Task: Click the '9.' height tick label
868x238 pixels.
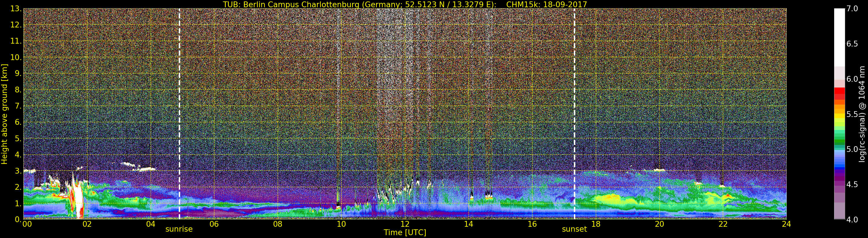Action: tap(18, 73)
